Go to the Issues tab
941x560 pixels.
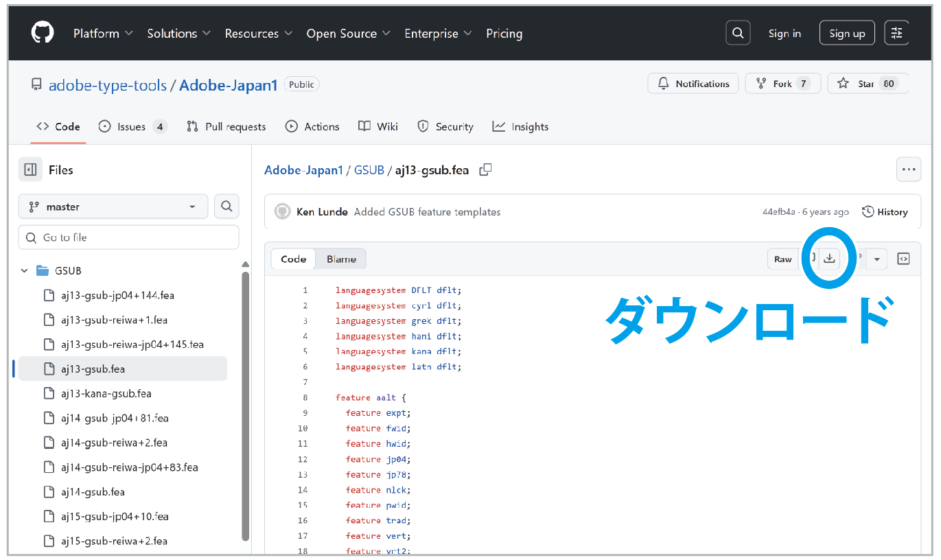[x=132, y=126]
